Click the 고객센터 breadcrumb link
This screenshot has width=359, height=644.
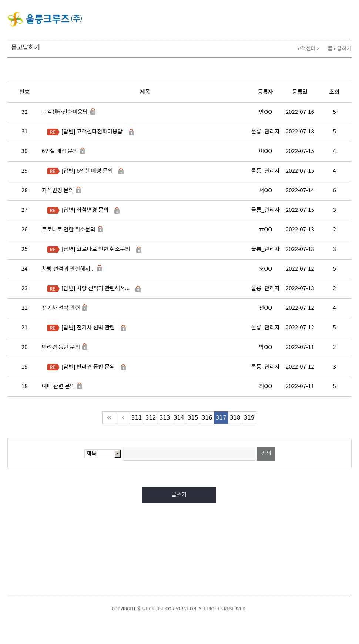tap(306, 48)
